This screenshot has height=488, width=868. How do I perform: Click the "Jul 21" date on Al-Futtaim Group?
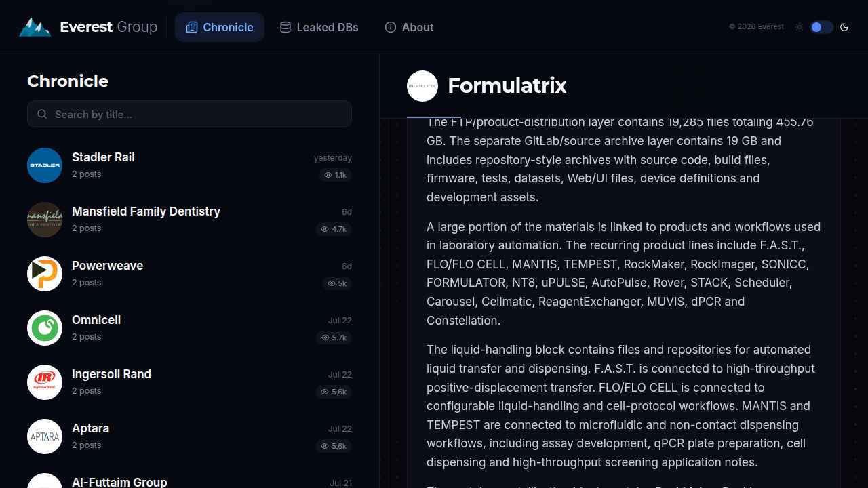point(340,483)
